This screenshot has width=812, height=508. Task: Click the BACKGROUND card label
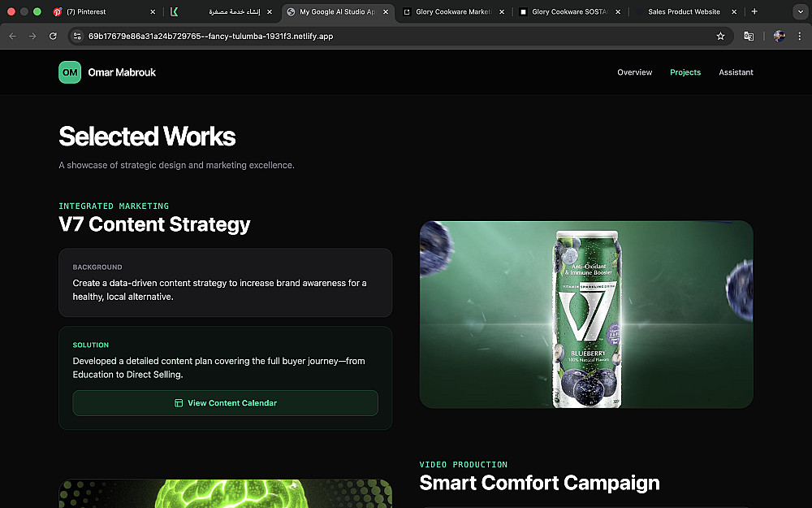point(97,267)
